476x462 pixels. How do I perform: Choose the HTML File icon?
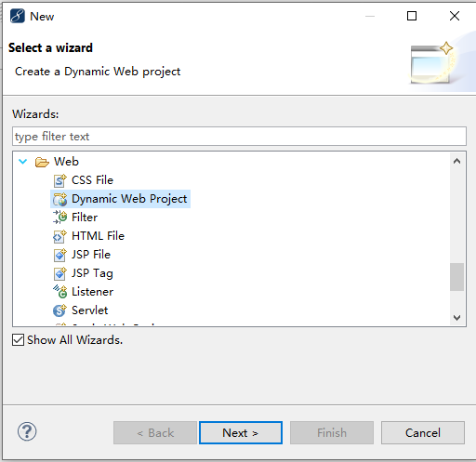tap(59, 236)
